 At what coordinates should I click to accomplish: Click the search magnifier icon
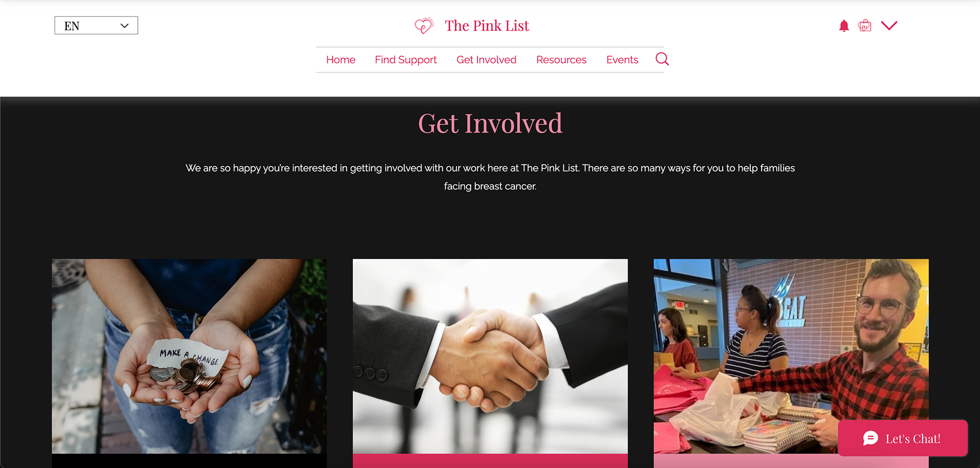tap(662, 59)
